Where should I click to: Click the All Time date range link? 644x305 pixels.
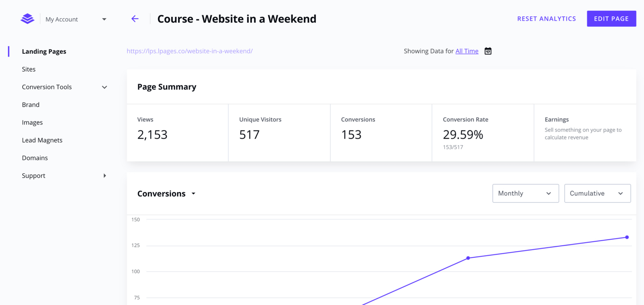[x=467, y=51]
